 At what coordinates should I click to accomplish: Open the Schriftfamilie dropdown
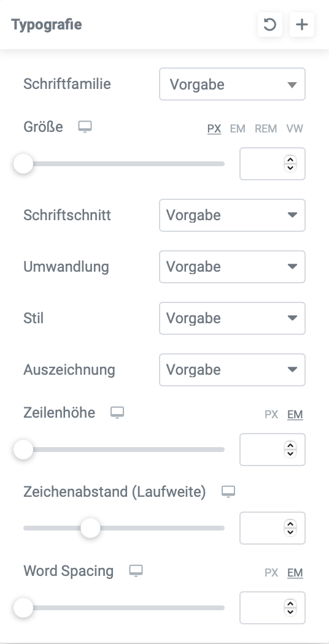(233, 84)
